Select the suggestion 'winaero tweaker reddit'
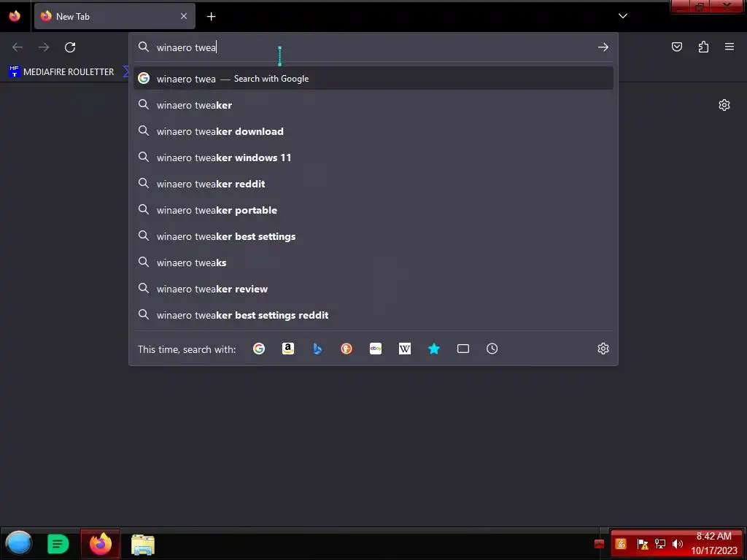The height and width of the screenshot is (560, 747). click(x=373, y=184)
